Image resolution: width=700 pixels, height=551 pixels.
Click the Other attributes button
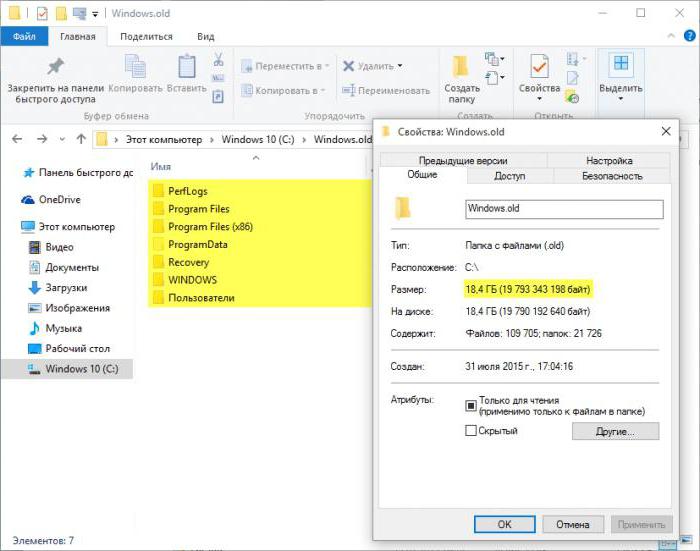615,431
